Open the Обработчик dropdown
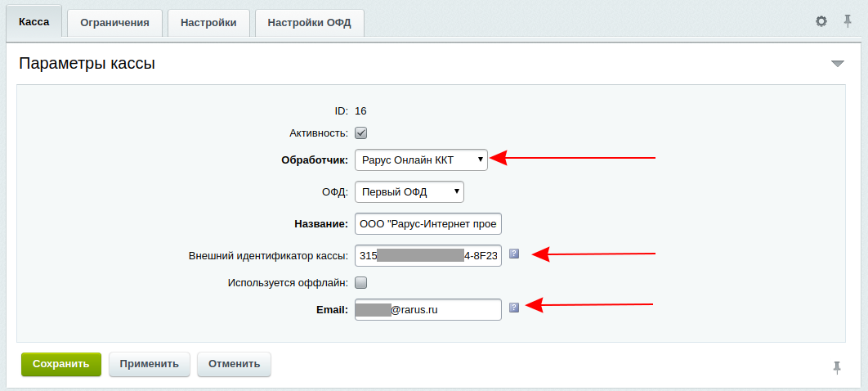The width and height of the screenshot is (868, 391). (421, 160)
